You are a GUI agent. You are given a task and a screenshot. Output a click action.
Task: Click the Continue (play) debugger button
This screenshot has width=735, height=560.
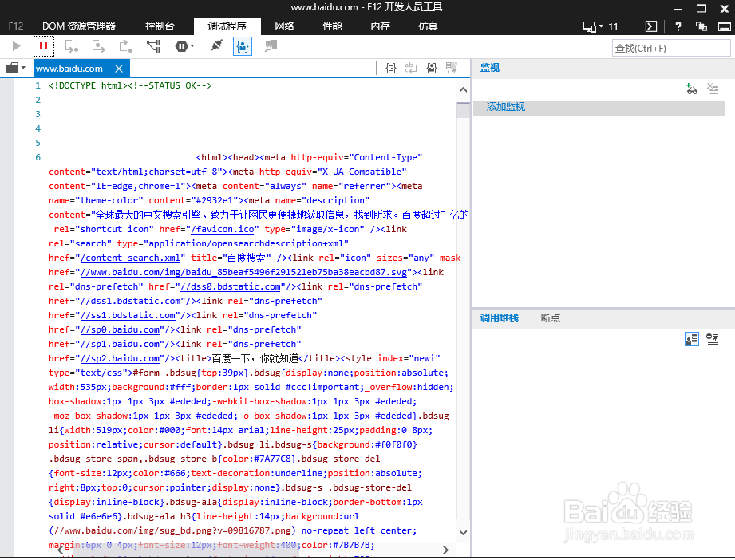[x=17, y=46]
